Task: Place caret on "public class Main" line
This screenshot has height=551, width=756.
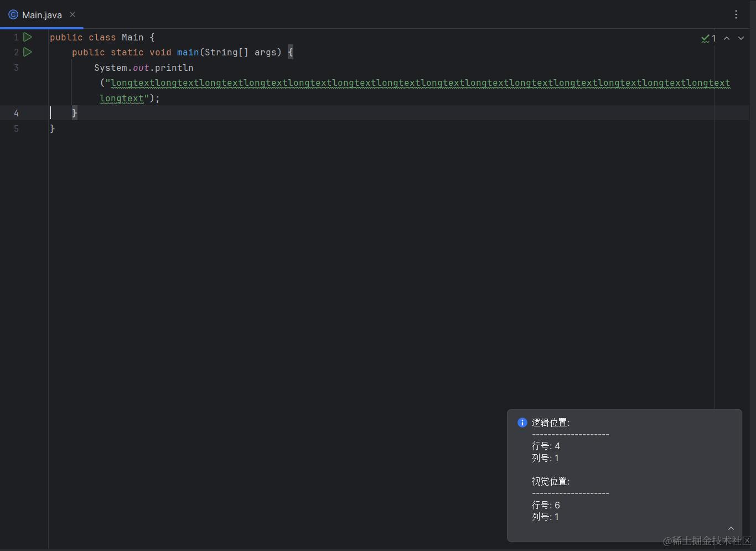Action: click(x=102, y=37)
